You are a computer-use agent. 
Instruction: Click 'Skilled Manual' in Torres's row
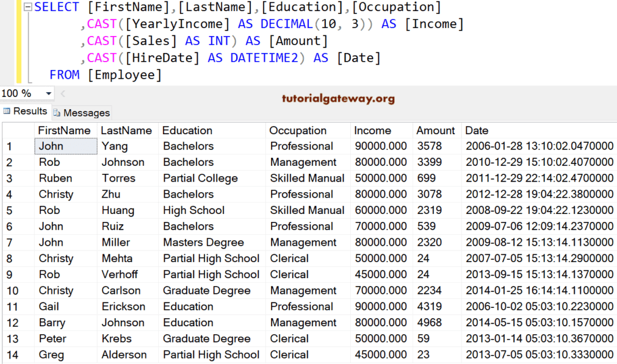tap(309, 178)
